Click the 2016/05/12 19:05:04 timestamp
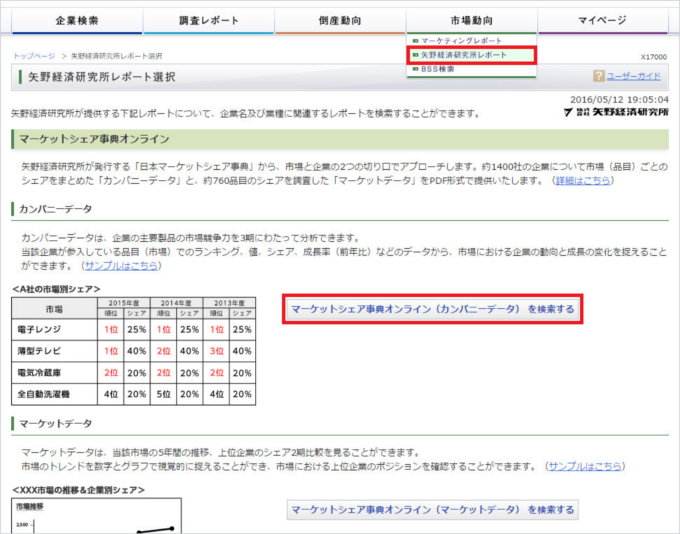The height and width of the screenshot is (534, 680). (619, 100)
